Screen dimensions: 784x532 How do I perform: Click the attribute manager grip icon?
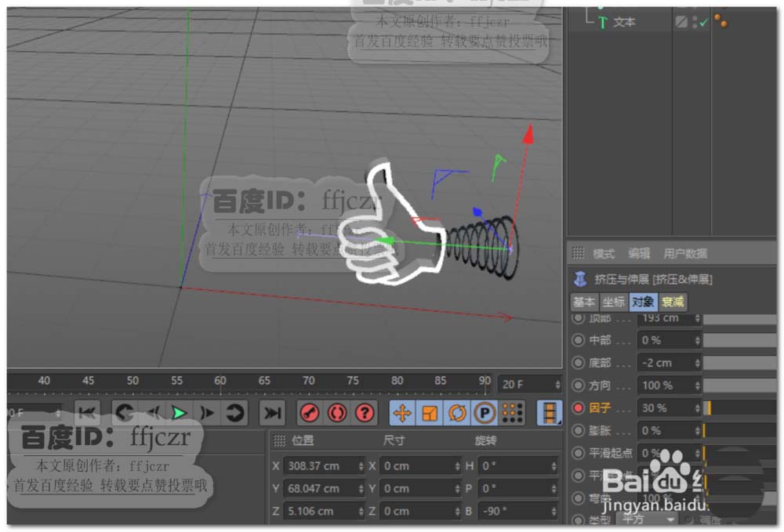(x=578, y=253)
